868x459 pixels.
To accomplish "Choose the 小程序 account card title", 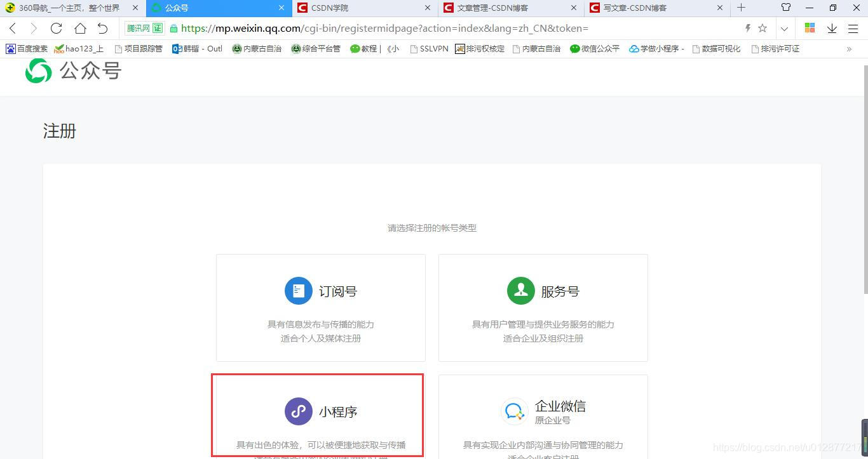I will pos(338,412).
